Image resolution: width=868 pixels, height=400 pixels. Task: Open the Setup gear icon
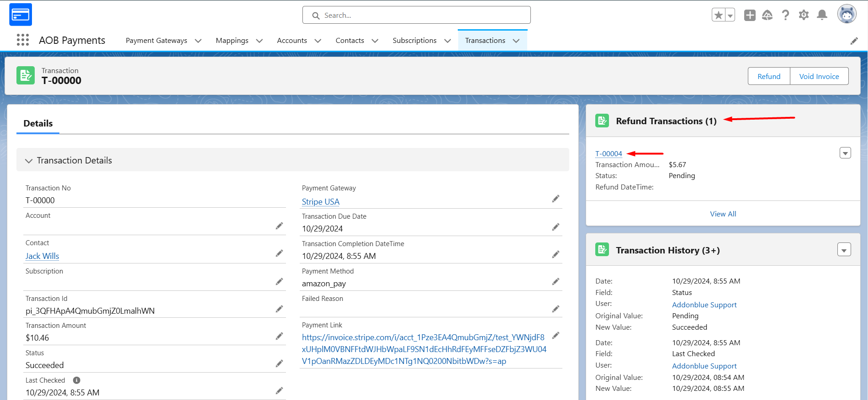(x=804, y=15)
